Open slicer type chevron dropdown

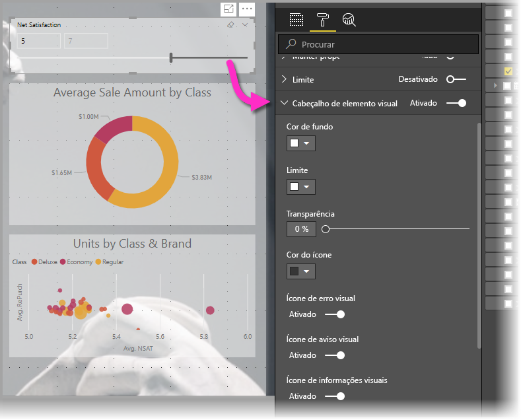coord(245,24)
